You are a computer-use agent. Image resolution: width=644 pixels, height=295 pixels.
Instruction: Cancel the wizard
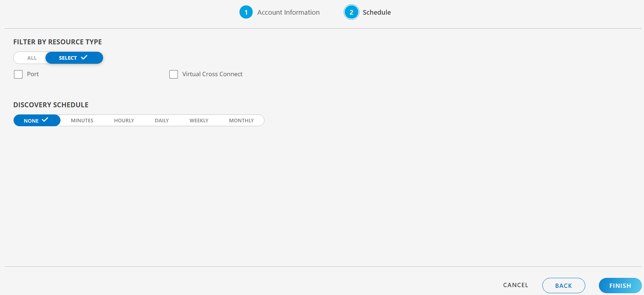[515, 285]
